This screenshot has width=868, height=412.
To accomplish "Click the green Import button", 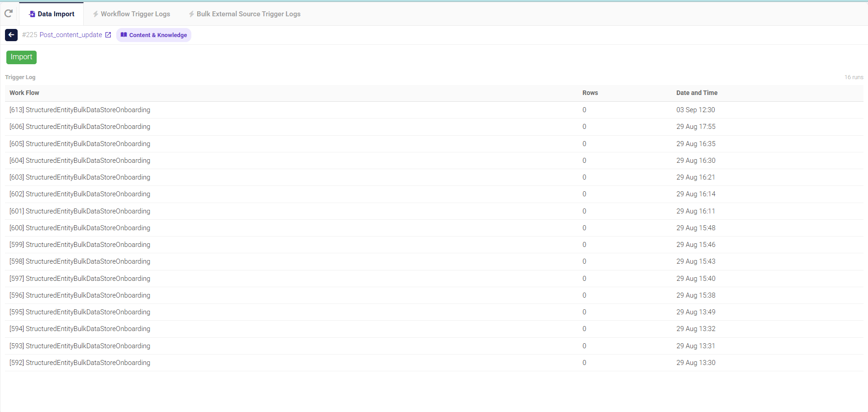I will coord(21,57).
